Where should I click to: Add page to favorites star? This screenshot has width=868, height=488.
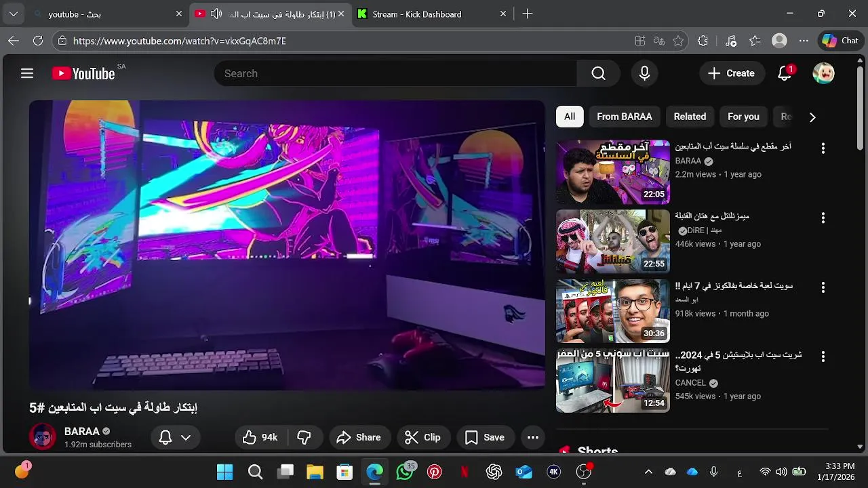click(678, 41)
